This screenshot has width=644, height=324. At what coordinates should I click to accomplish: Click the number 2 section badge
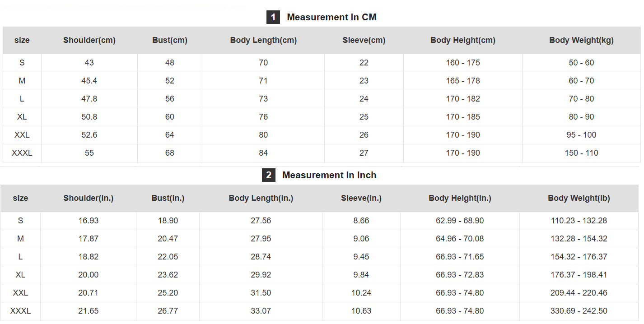coord(269,175)
